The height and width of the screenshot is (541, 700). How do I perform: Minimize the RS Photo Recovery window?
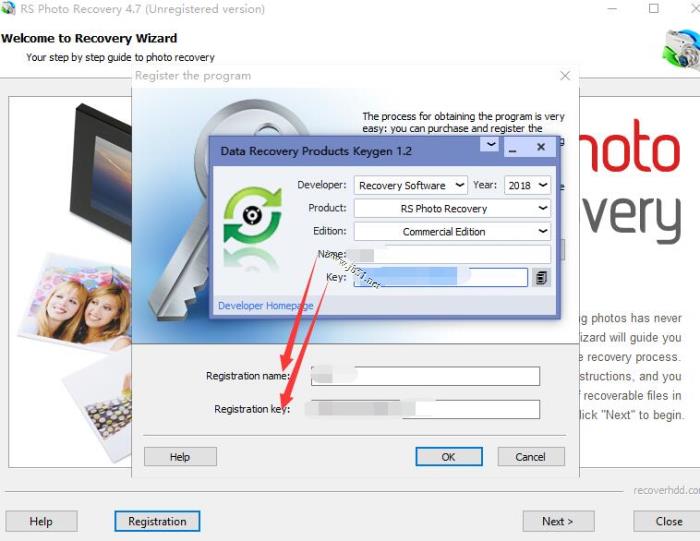(612, 8)
